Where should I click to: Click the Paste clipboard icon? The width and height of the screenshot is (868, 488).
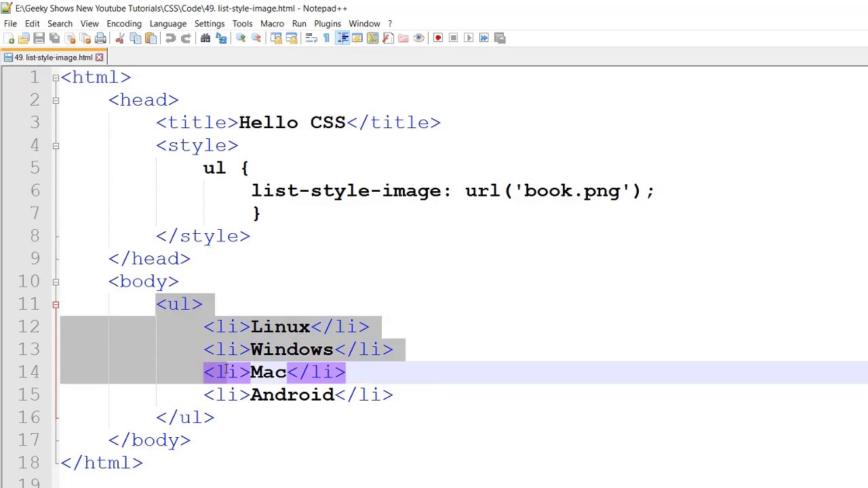coord(151,38)
